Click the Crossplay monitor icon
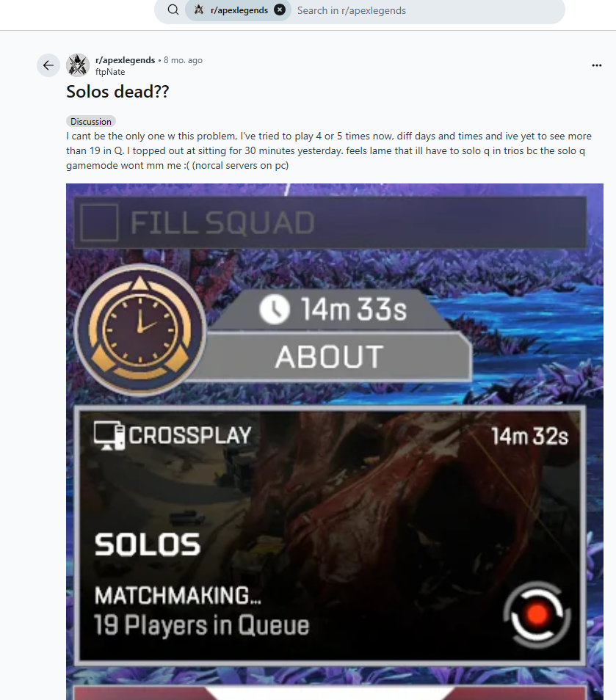Viewport: 616px width, 700px height. click(109, 436)
